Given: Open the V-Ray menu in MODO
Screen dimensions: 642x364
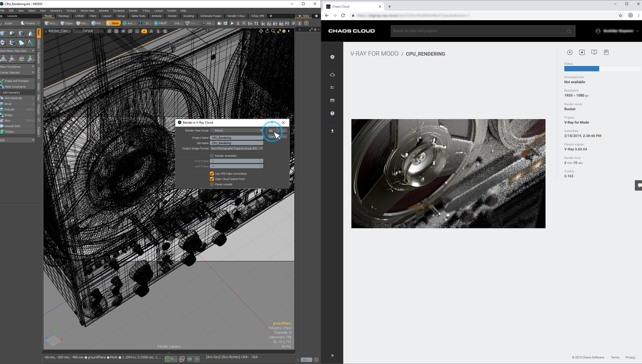Looking at the screenshot, I should click(146, 10).
